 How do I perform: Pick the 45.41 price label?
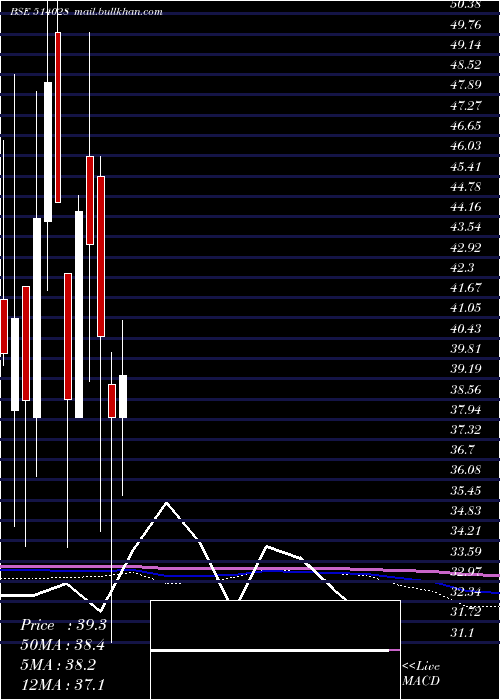coord(466,167)
